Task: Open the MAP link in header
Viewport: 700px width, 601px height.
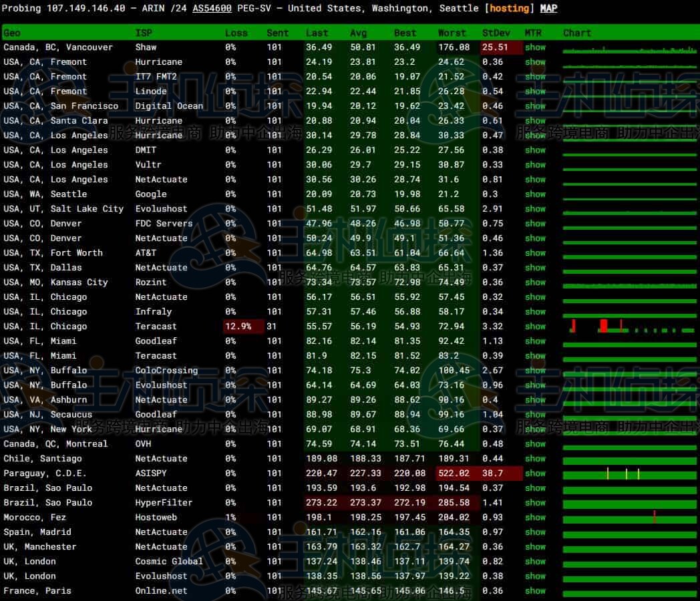Action: [548, 9]
